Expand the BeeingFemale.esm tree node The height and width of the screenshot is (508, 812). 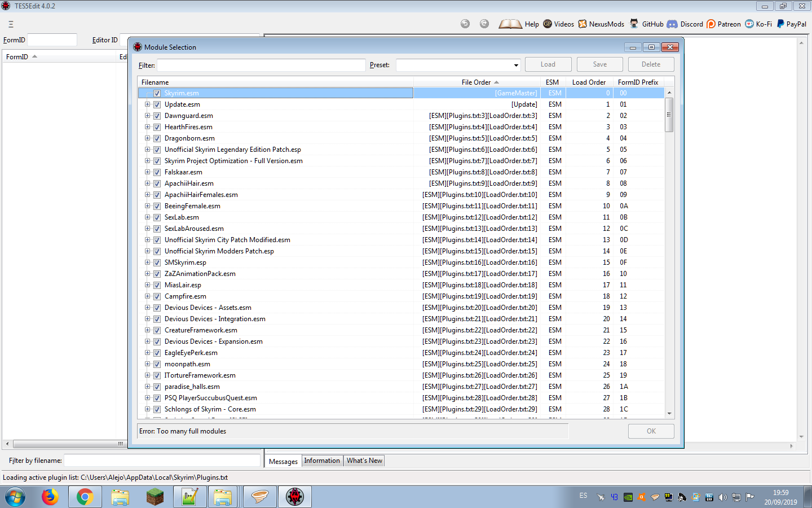point(147,206)
